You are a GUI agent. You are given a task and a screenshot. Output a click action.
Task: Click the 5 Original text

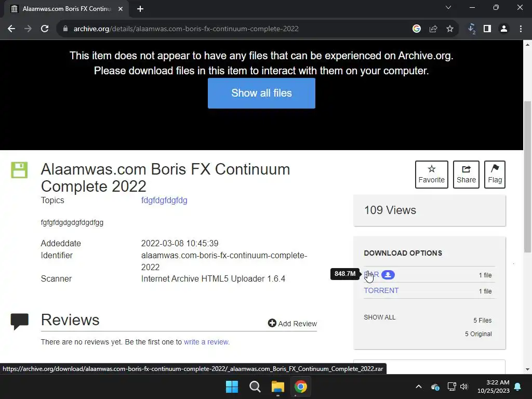click(x=478, y=334)
